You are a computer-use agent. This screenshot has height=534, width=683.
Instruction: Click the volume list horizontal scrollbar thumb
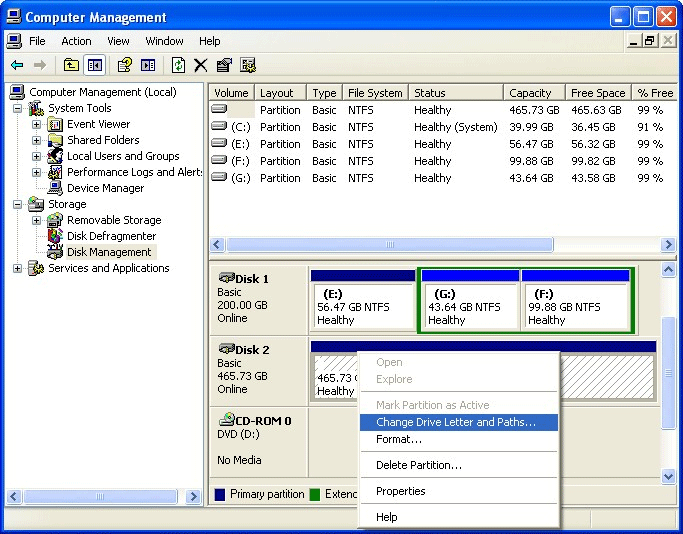click(x=390, y=244)
